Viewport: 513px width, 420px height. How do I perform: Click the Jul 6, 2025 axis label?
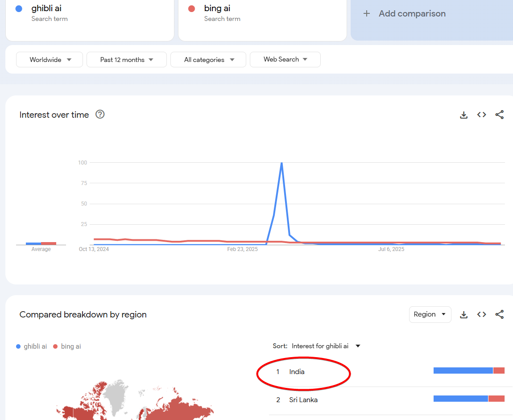tap(391, 249)
